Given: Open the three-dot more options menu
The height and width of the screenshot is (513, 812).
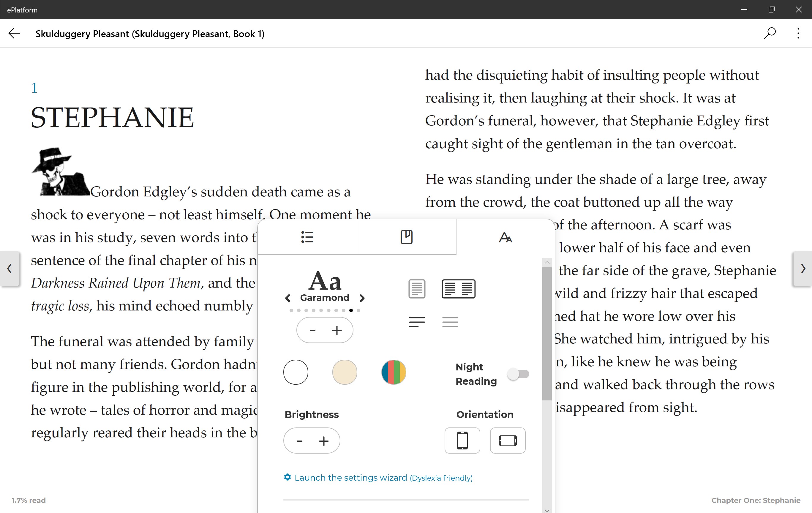Looking at the screenshot, I should pos(798,33).
